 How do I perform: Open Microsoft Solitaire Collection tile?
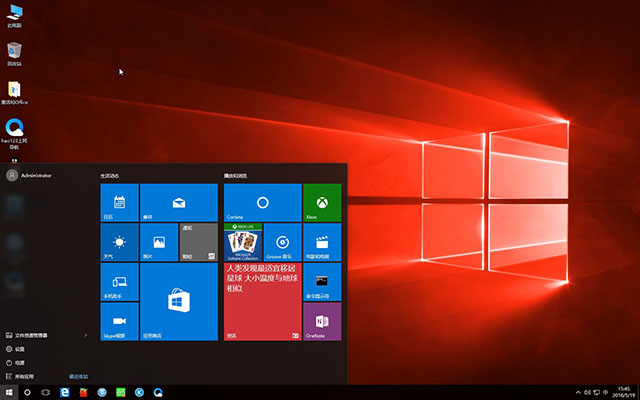(x=243, y=242)
